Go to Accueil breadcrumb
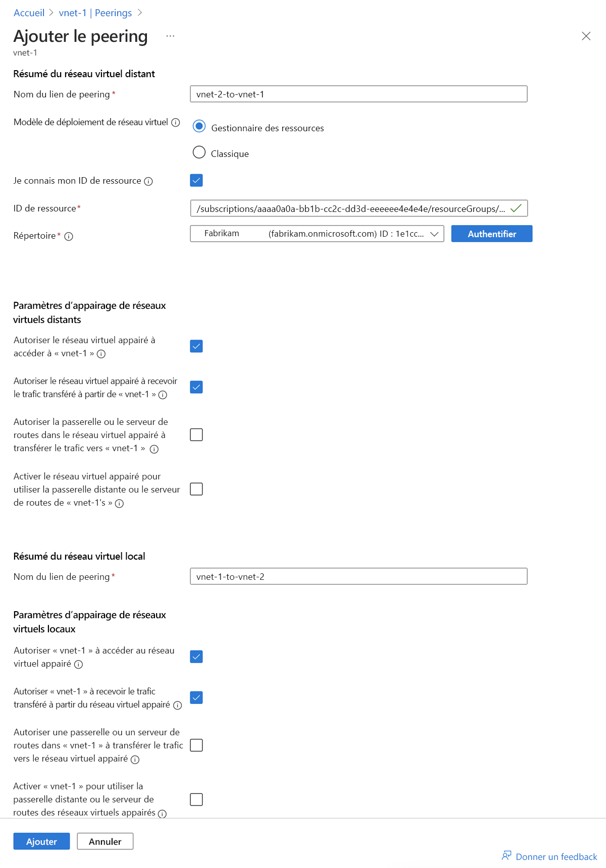606x868 pixels. pyautogui.click(x=29, y=13)
